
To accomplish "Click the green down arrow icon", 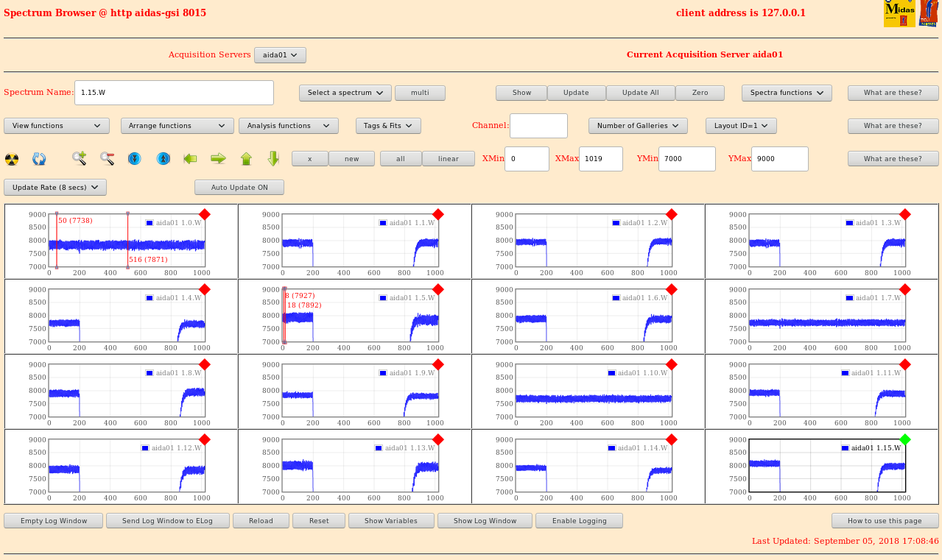I will pyautogui.click(x=273, y=158).
